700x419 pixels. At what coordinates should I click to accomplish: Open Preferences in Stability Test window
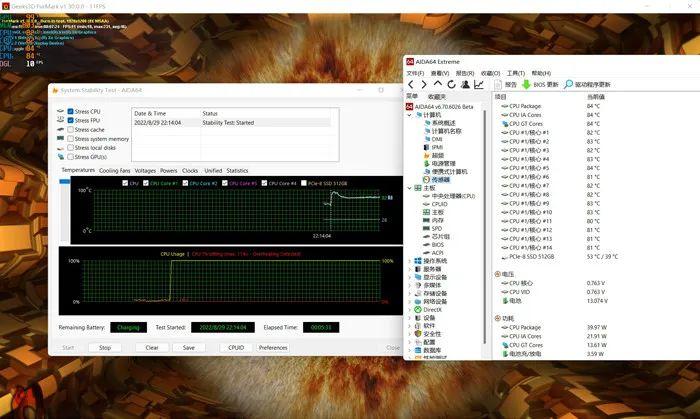pos(273,348)
